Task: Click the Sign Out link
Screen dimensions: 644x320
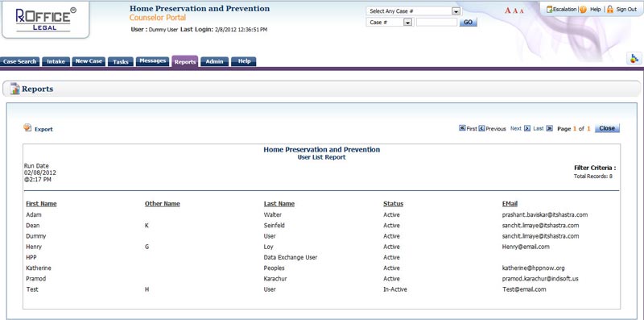Action: [626, 9]
